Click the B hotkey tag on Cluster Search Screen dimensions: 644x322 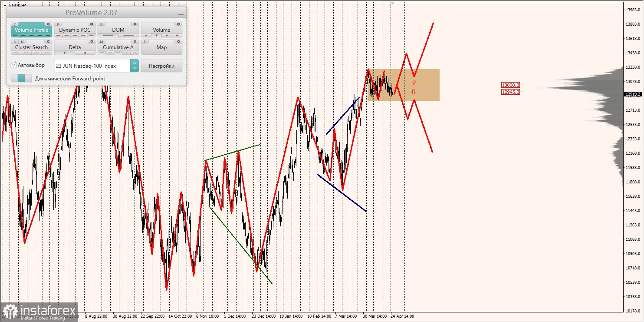15,42
